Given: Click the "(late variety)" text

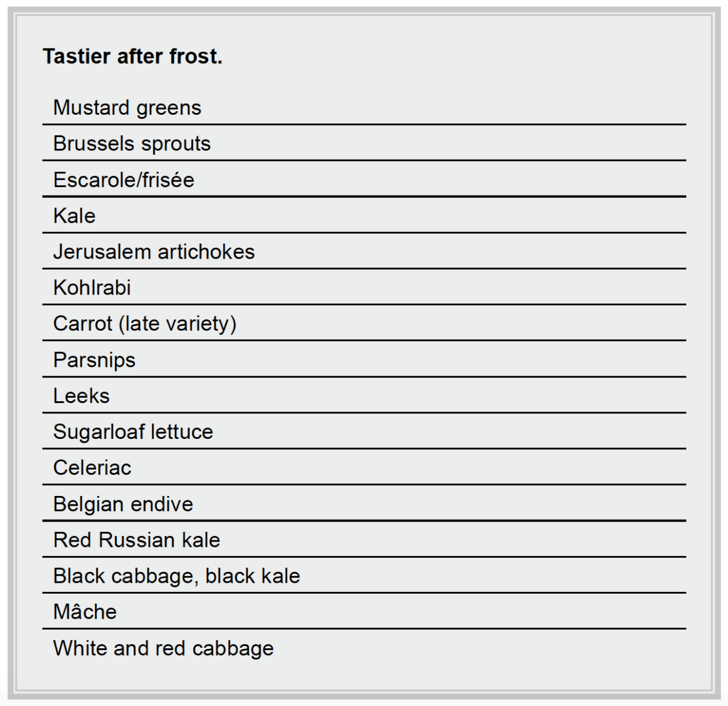Looking at the screenshot, I should point(177,324).
